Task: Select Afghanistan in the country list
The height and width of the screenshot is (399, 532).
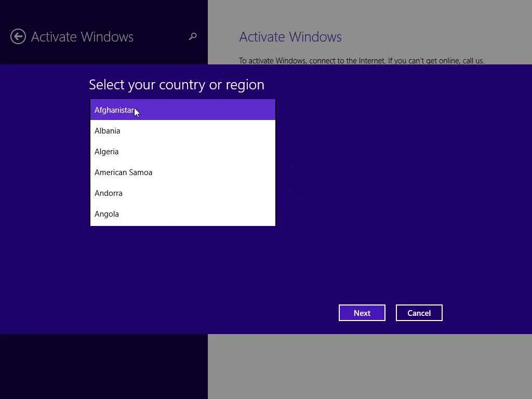Action: 182,110
